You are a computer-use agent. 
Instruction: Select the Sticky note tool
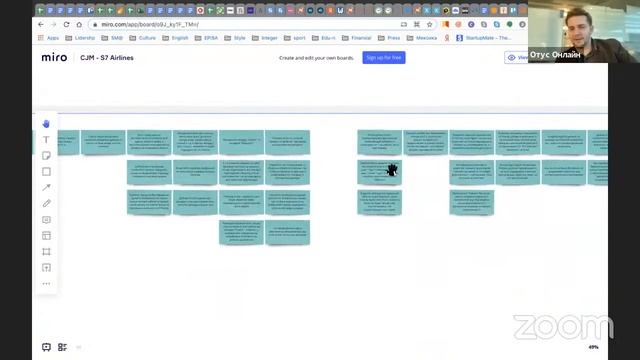[46, 156]
